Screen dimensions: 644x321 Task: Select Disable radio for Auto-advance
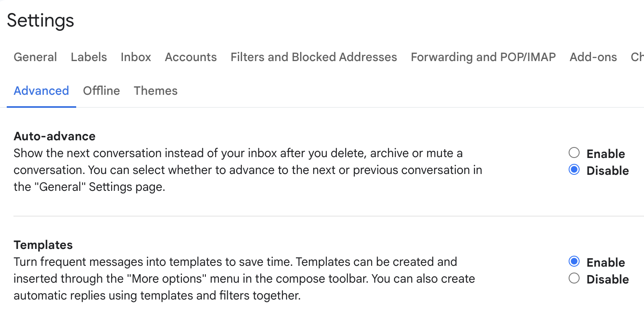coord(574,170)
